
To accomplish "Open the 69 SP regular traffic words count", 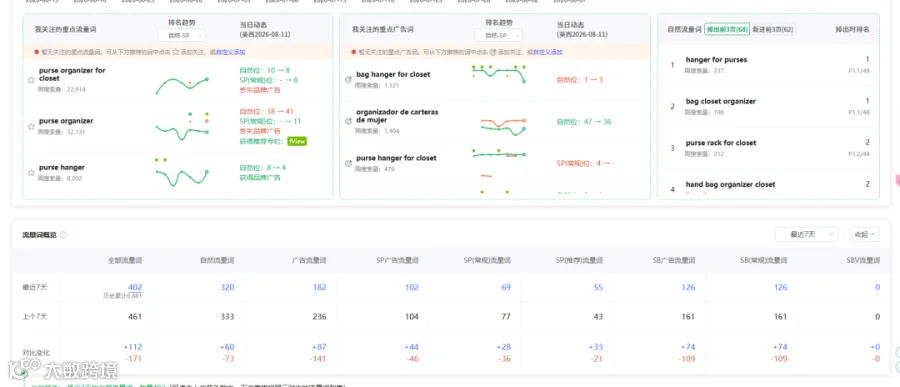I will tap(506, 287).
